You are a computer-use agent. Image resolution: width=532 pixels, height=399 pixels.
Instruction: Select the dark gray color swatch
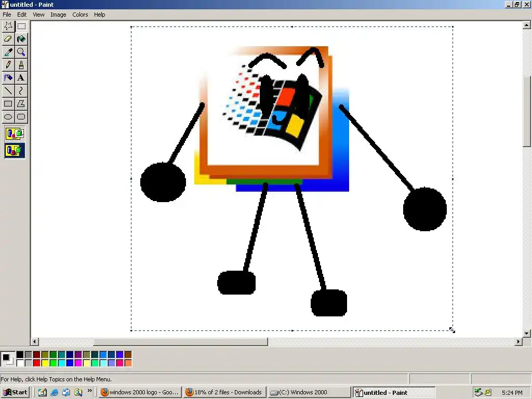pyautogui.click(x=29, y=354)
